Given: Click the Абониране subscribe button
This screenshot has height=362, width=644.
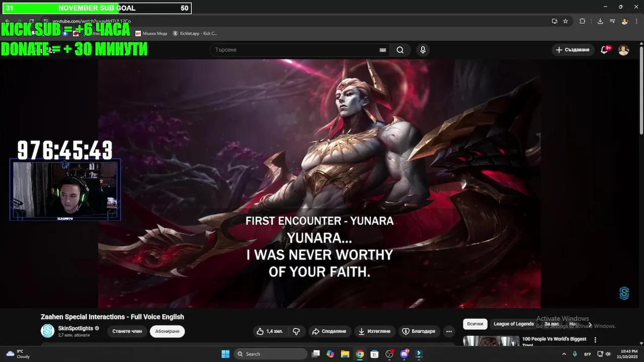Looking at the screenshot, I should click(168, 331).
